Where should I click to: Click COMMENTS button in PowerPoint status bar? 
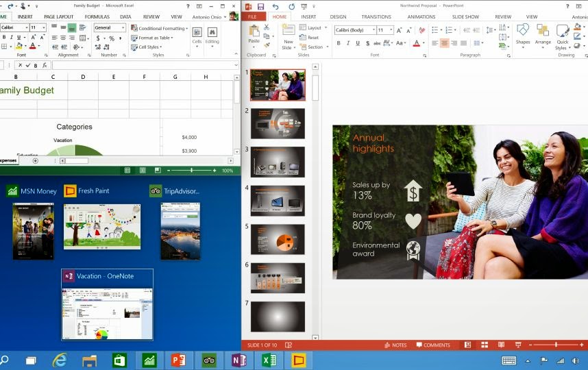[433, 345]
